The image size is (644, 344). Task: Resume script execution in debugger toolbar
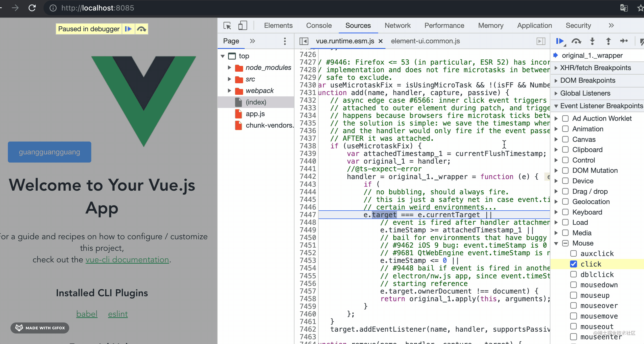tap(560, 41)
